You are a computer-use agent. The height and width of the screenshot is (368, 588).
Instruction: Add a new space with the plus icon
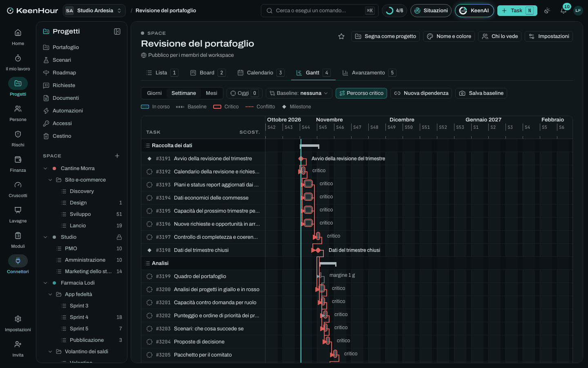click(117, 156)
